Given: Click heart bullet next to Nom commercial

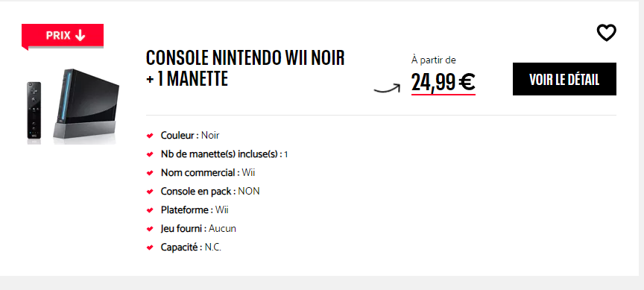Looking at the screenshot, I should click(150, 173).
